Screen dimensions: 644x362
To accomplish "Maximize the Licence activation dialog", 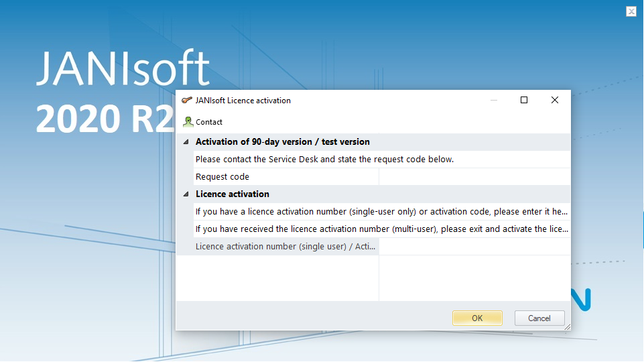I will pyautogui.click(x=523, y=101).
